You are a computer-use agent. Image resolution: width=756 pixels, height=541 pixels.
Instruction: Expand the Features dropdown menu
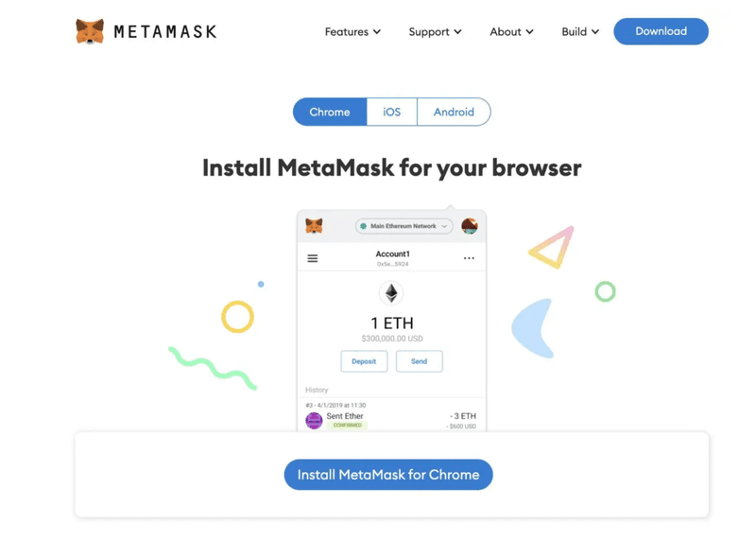[x=352, y=32]
